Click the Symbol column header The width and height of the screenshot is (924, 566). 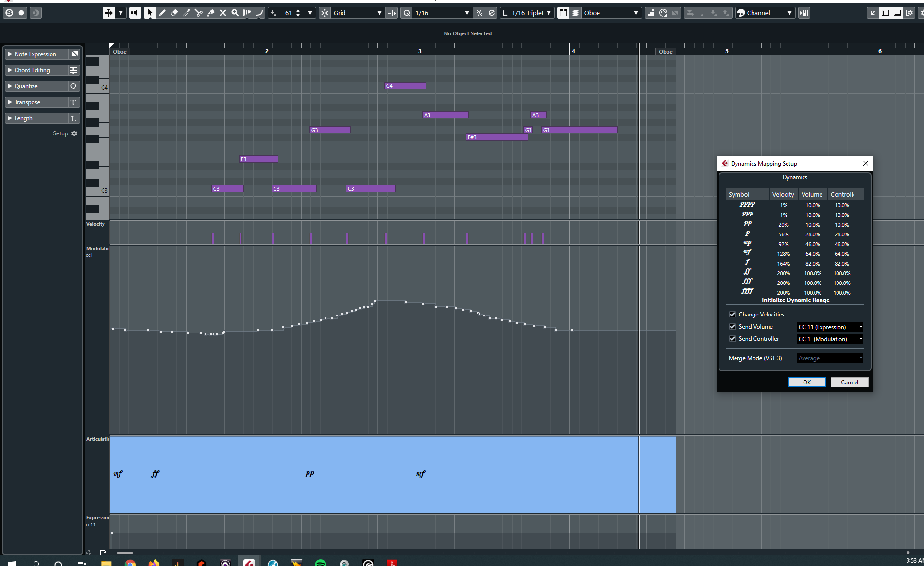(x=747, y=194)
